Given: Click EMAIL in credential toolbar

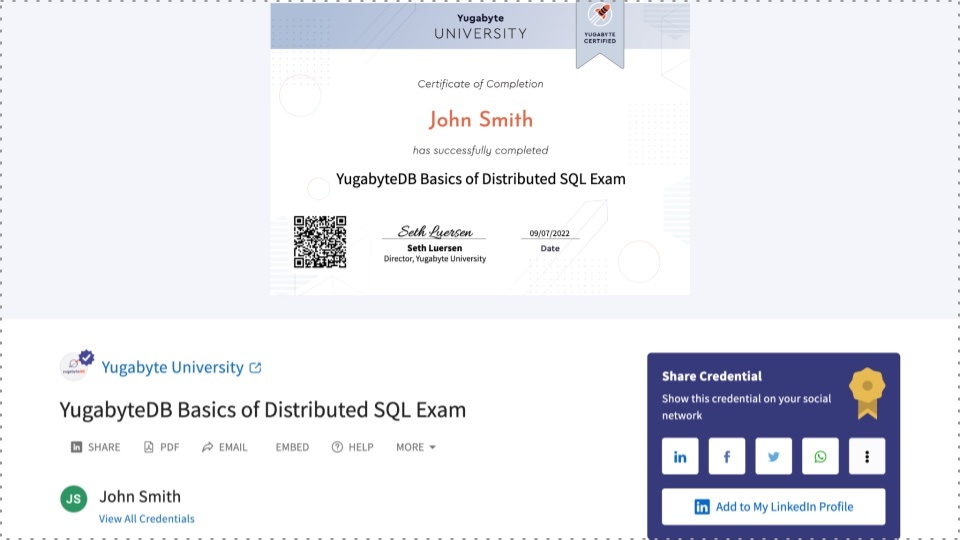Looking at the screenshot, I should (225, 447).
